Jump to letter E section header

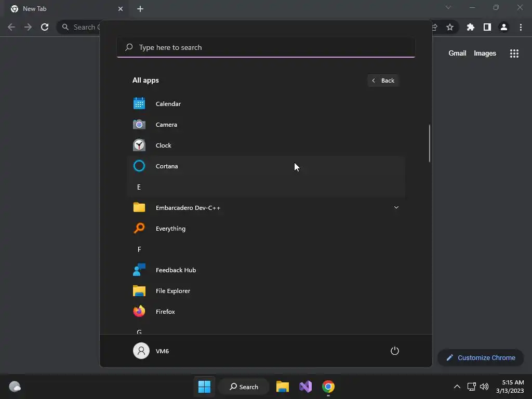[x=139, y=187]
